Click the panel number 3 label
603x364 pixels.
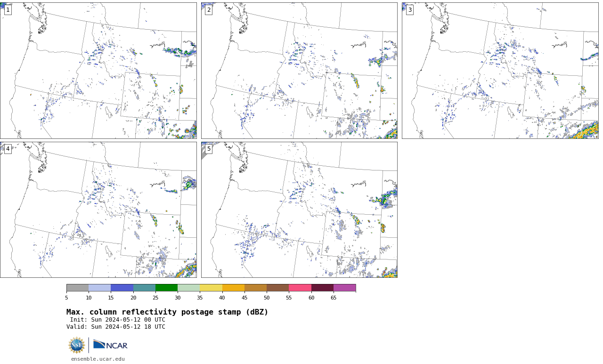pyautogui.click(x=409, y=10)
